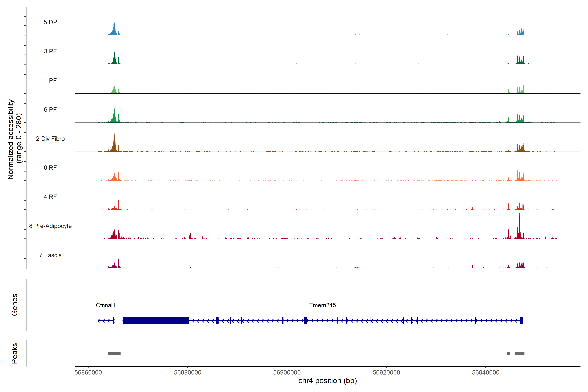Viewport: 588px width, 392px height.
Task: Click the 2 Div Fibro track label
Action: (50, 139)
